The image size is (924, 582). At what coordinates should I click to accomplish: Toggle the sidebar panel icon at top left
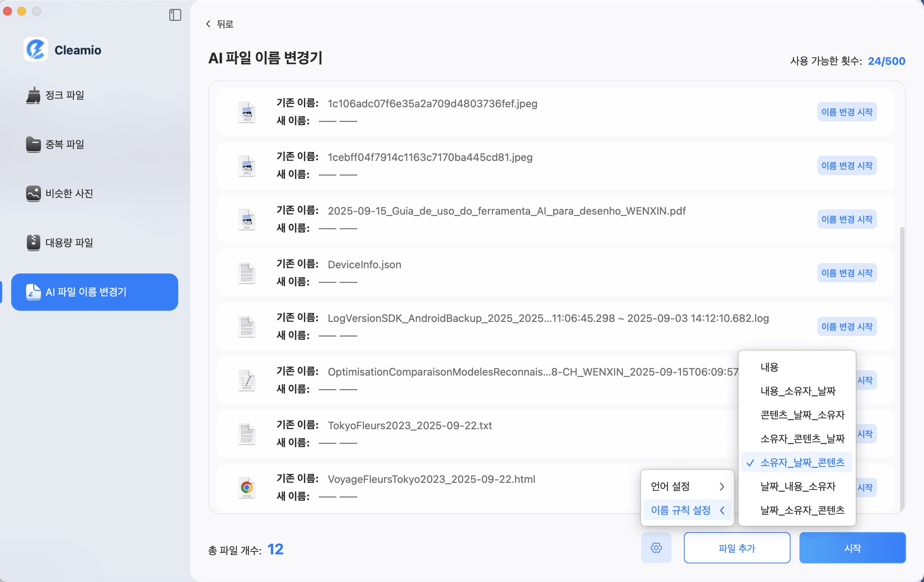[176, 15]
